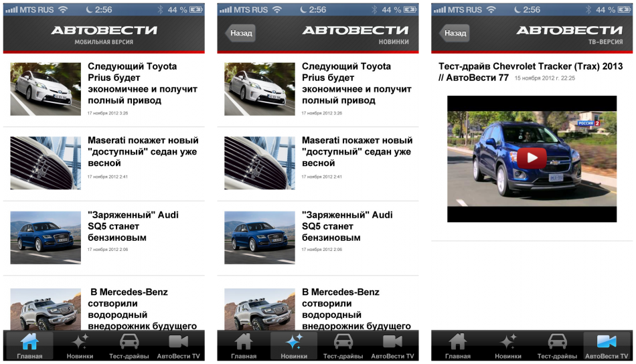Open Mercedes-Benz concept thumbnail in Новинки screen

[260, 309]
